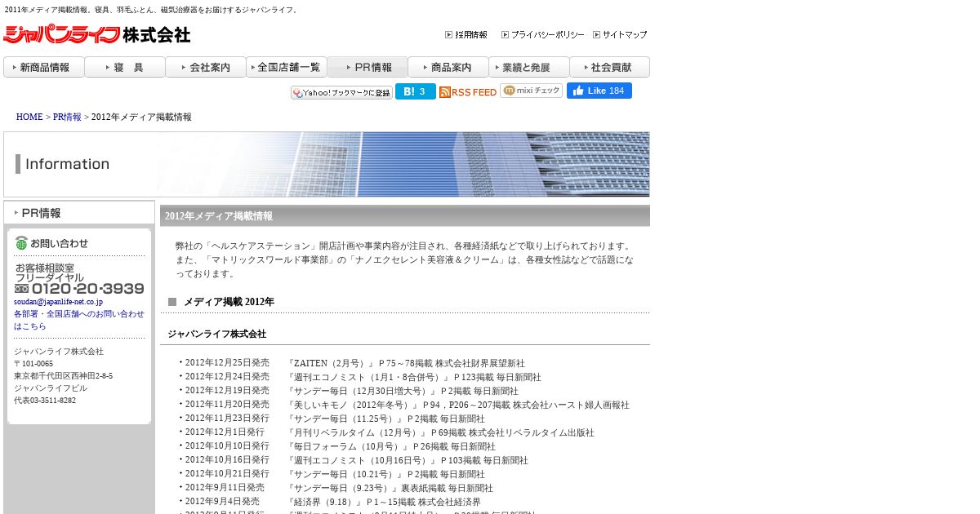This screenshot has width=980, height=514.
Task: Click the 代表03-3511-8282 phone text
Action: (45, 401)
